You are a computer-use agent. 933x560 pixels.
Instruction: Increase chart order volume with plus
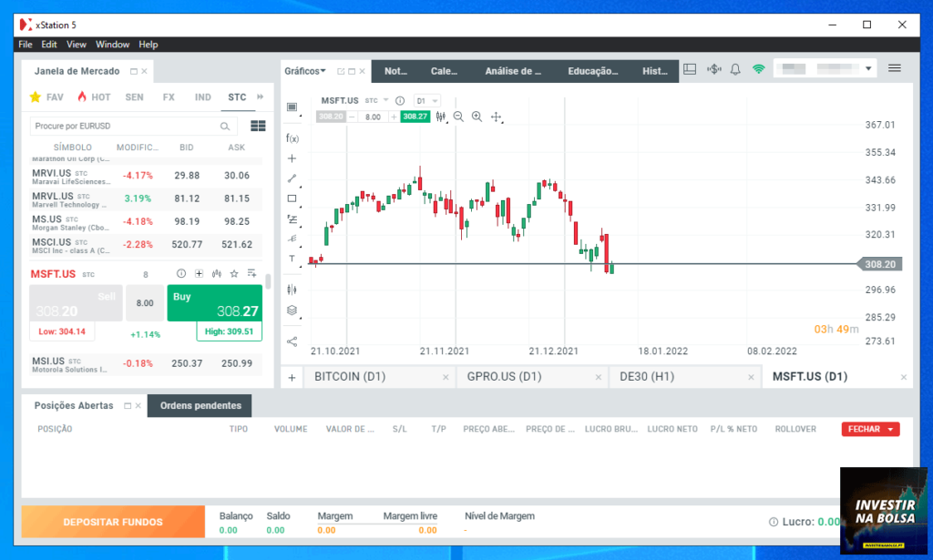394,117
